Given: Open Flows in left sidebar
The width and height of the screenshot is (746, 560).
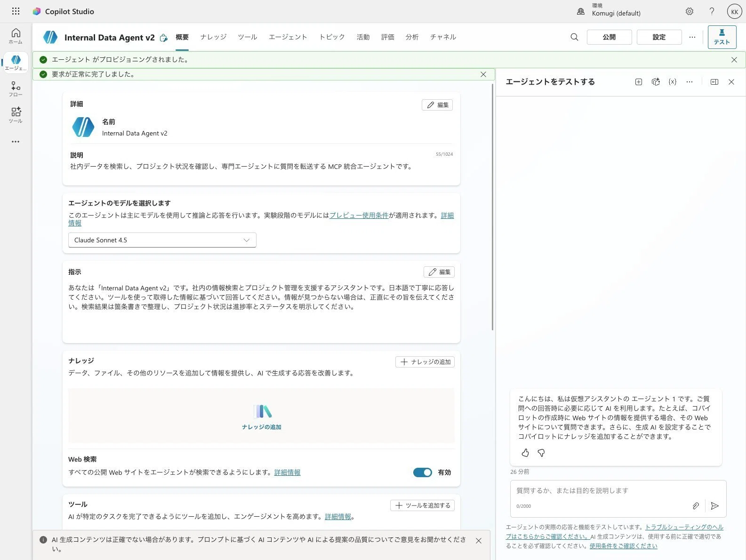Looking at the screenshot, I should 16,88.
